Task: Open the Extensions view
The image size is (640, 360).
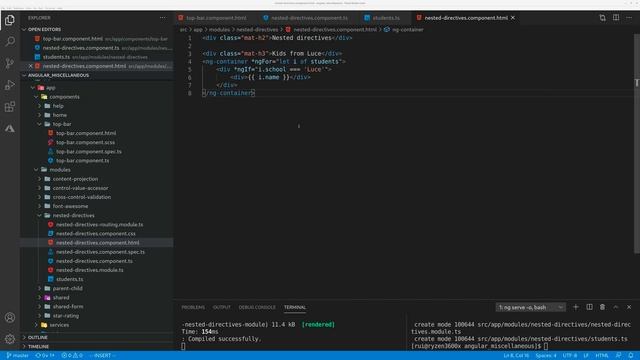Action: [x=10, y=107]
